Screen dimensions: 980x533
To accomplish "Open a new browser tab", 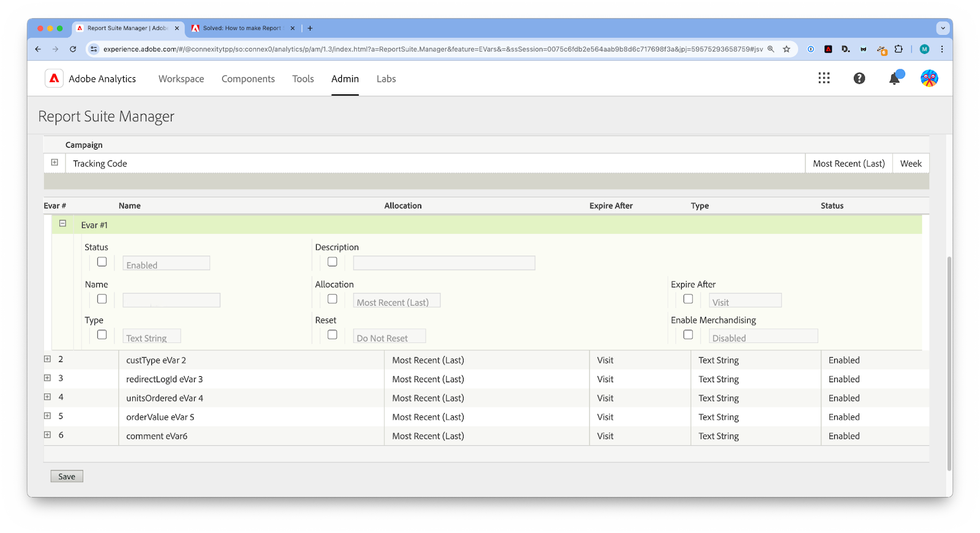I will pos(310,28).
